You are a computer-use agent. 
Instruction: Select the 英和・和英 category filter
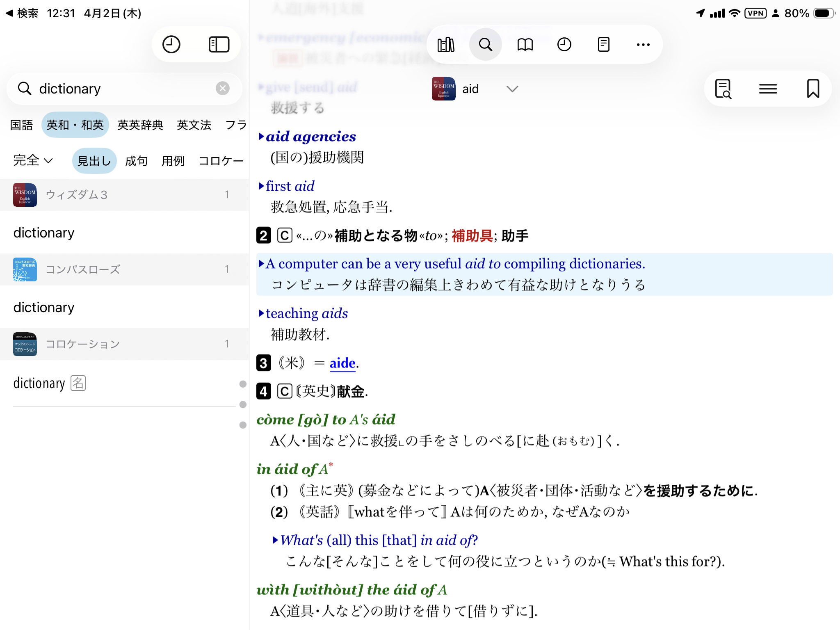[x=75, y=125]
